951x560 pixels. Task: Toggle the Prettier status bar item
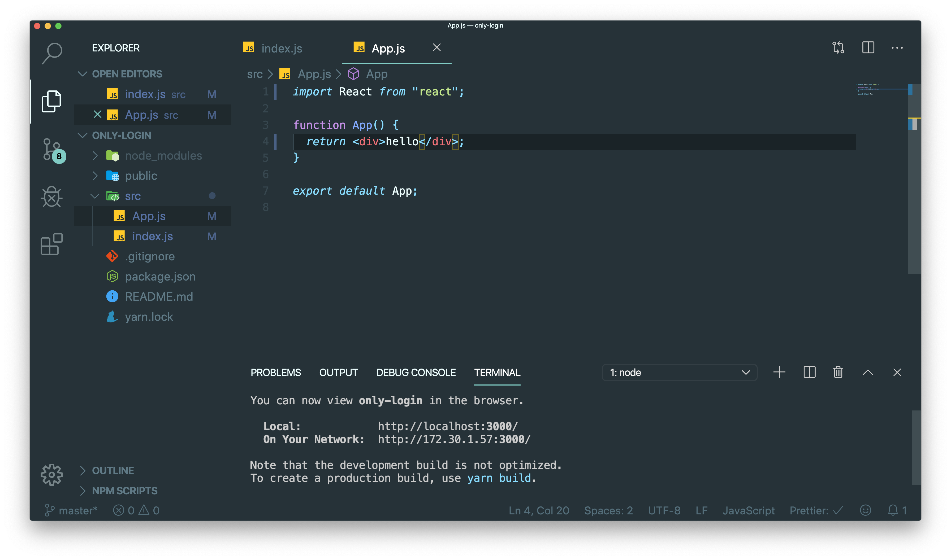coord(816,510)
